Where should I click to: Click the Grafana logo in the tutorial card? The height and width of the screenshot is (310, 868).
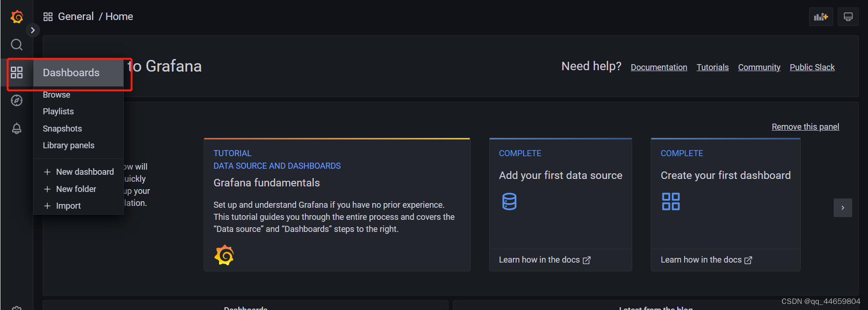tap(224, 255)
